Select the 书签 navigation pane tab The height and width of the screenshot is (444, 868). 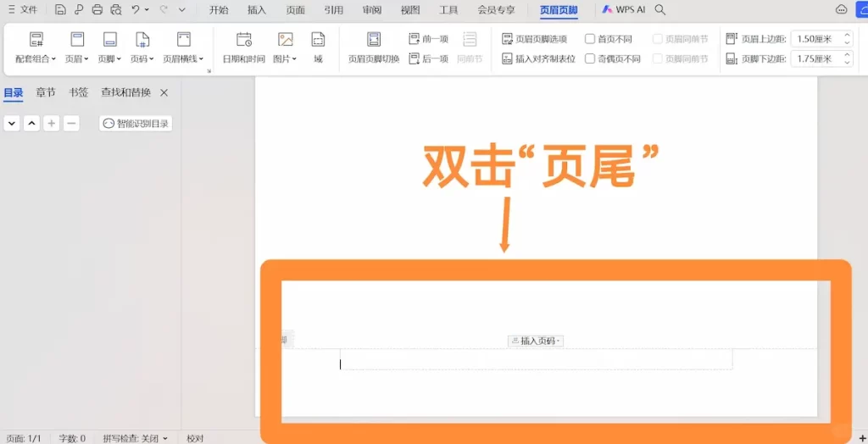point(78,92)
